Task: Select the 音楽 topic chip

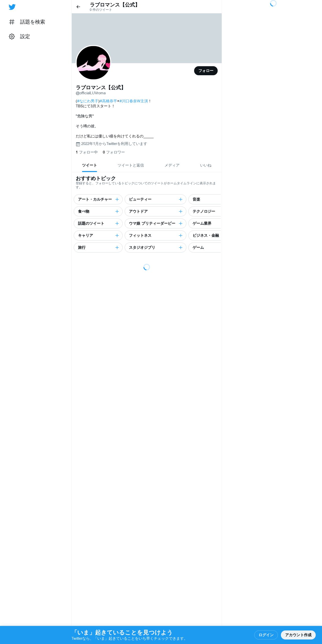Action: pos(205,199)
